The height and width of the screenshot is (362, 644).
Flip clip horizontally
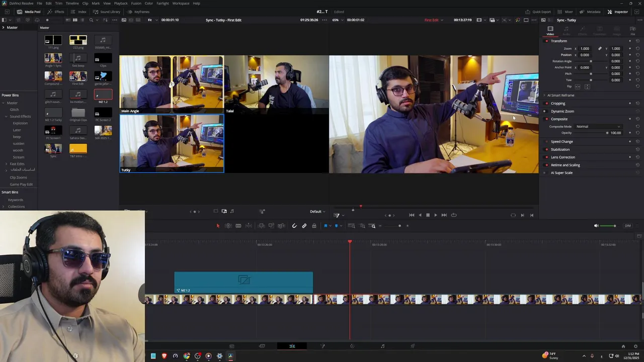(x=578, y=86)
